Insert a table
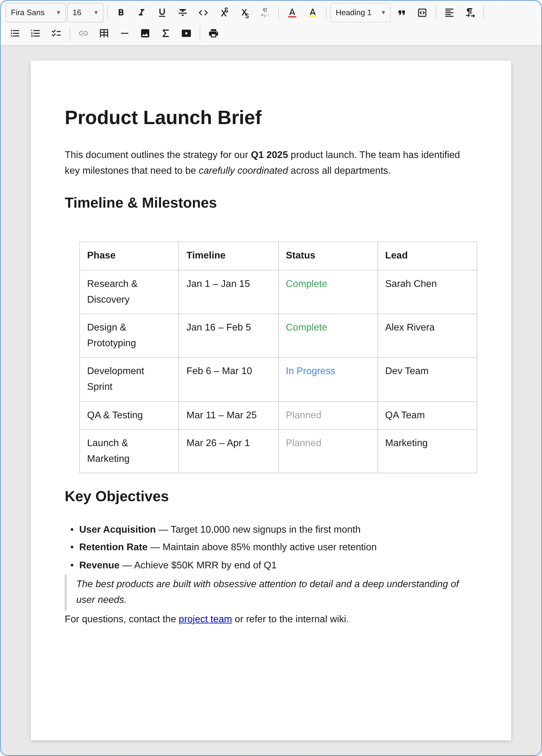Image resolution: width=542 pixels, height=756 pixels. pyautogui.click(x=104, y=33)
